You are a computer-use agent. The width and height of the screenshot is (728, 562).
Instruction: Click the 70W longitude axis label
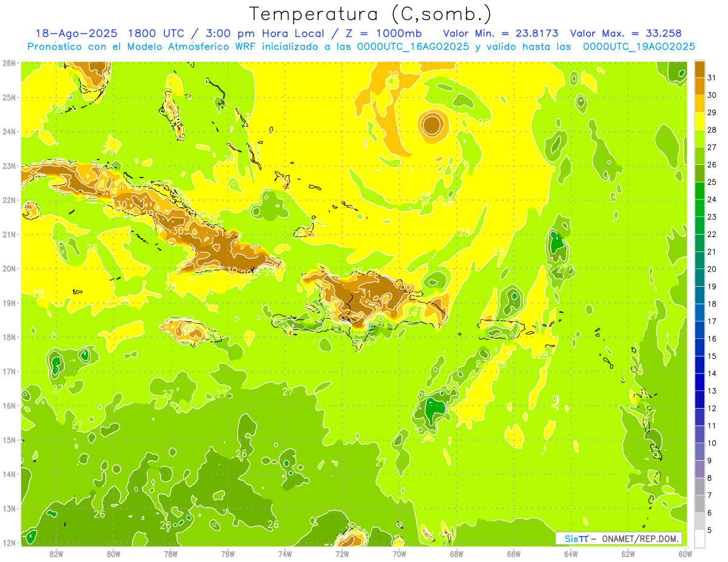[x=399, y=554]
